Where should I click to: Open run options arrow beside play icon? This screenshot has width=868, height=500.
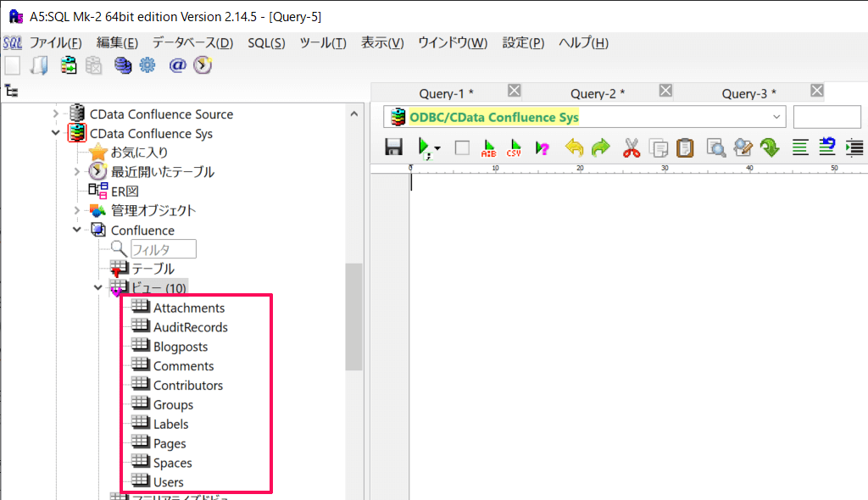pyautogui.click(x=437, y=148)
